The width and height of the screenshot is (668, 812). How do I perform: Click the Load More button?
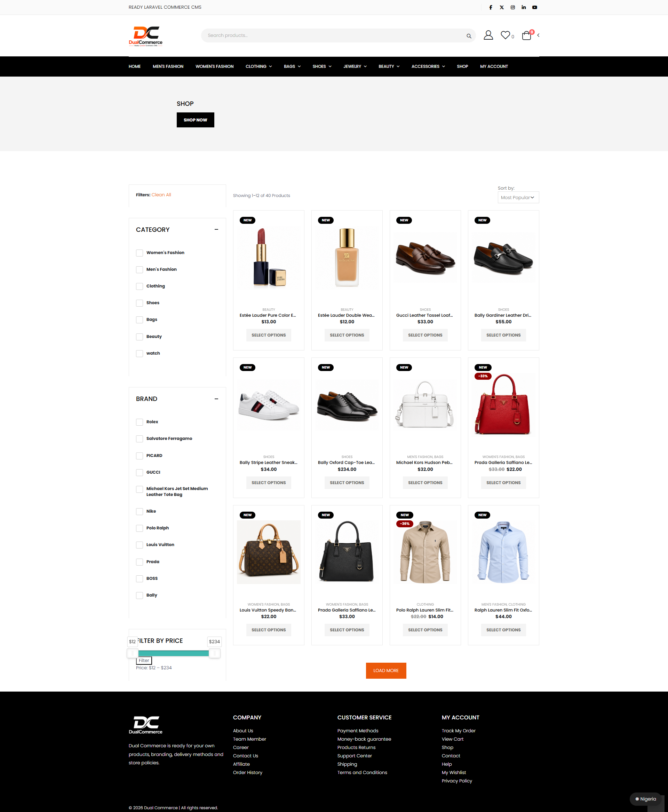point(386,670)
